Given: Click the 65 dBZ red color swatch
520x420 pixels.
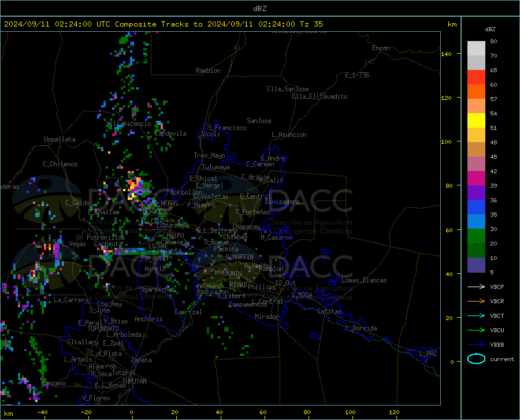Looking at the screenshot, I should [x=476, y=77].
